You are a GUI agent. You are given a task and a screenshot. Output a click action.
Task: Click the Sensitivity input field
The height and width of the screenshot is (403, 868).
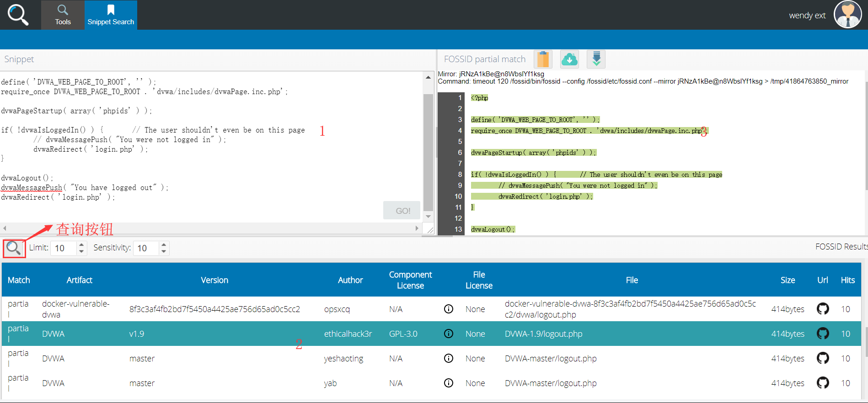pyautogui.click(x=146, y=248)
